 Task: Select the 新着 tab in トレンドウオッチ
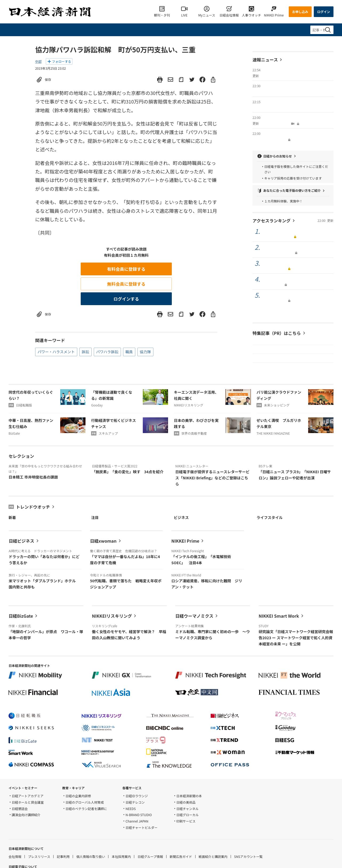click(x=12, y=518)
